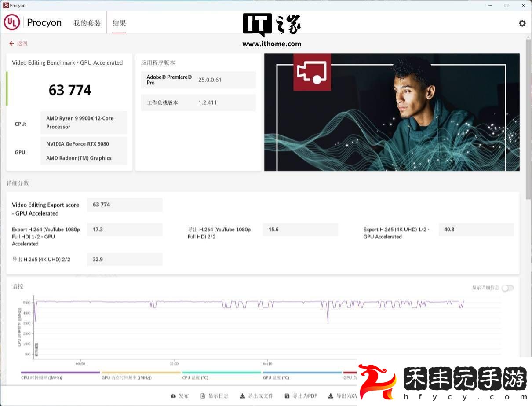Toggle the 显示详细信息 switch
The width and height of the screenshot is (532, 406).
(507, 288)
